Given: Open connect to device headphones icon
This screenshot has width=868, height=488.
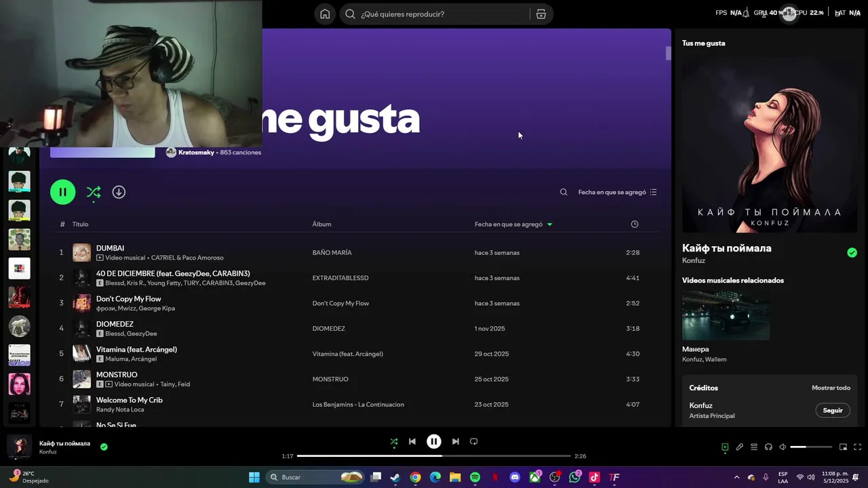Looking at the screenshot, I should [x=768, y=447].
